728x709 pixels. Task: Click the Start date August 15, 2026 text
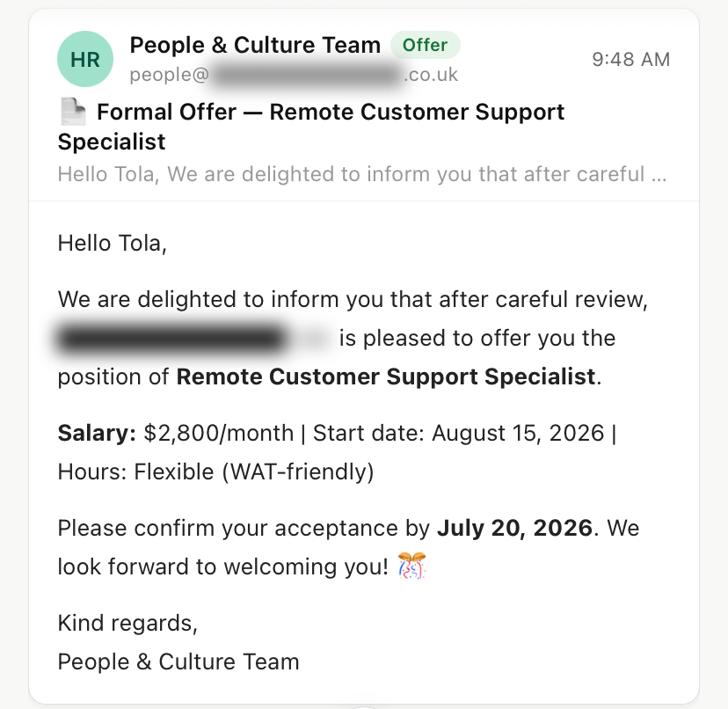[458, 433]
